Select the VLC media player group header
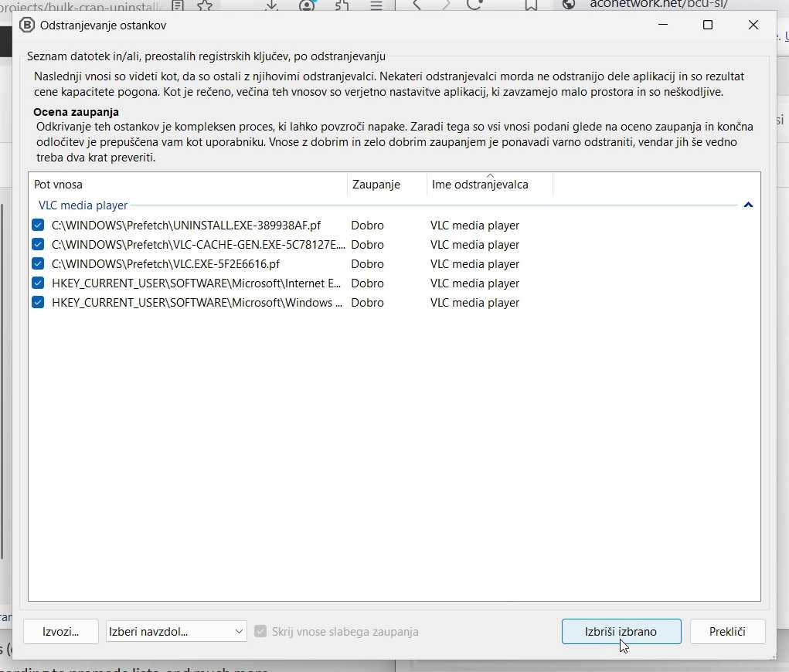Screen dimensions: 789x672 pos(83,205)
